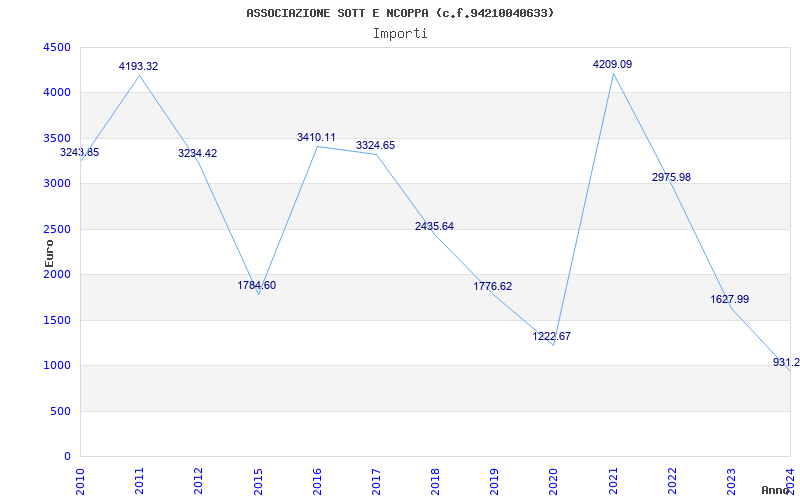
Task: Click the 1627.99 data label
Action: (x=730, y=299)
